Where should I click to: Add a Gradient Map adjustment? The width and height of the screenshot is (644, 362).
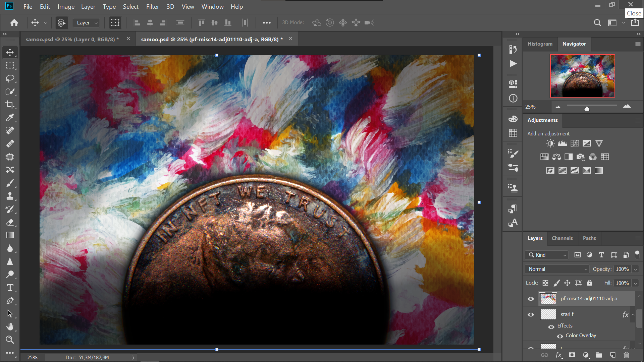(x=599, y=171)
